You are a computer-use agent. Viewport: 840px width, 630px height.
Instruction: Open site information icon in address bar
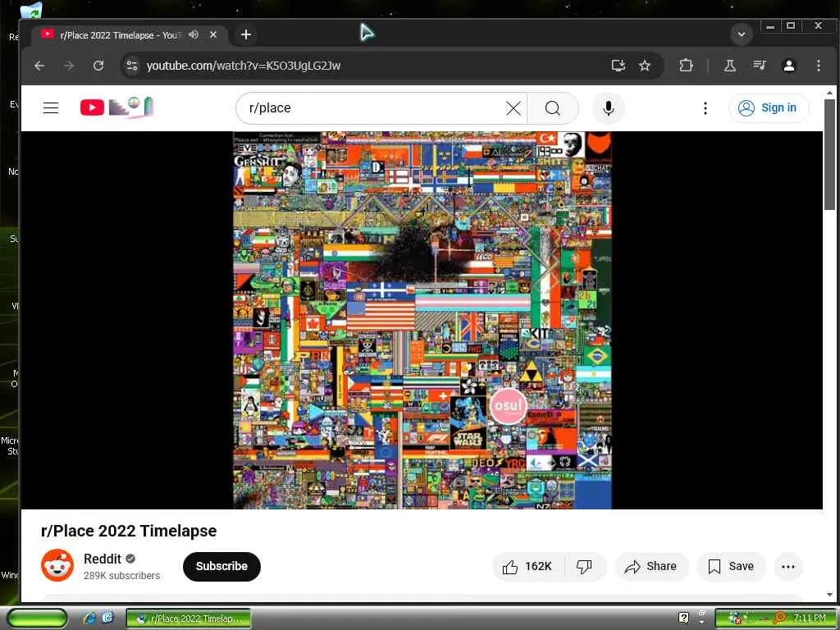pyautogui.click(x=132, y=66)
